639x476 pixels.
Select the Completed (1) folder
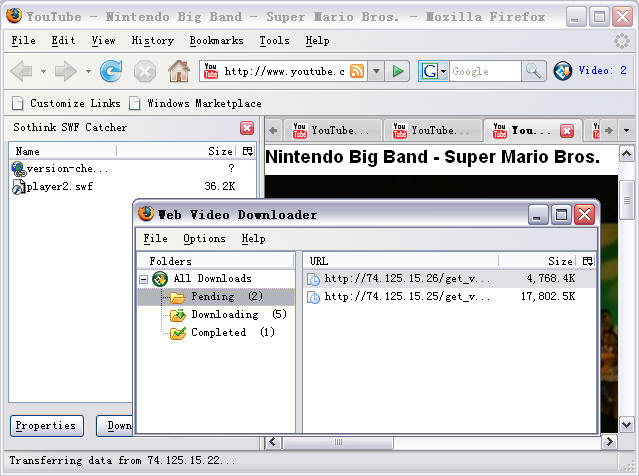coord(223,333)
